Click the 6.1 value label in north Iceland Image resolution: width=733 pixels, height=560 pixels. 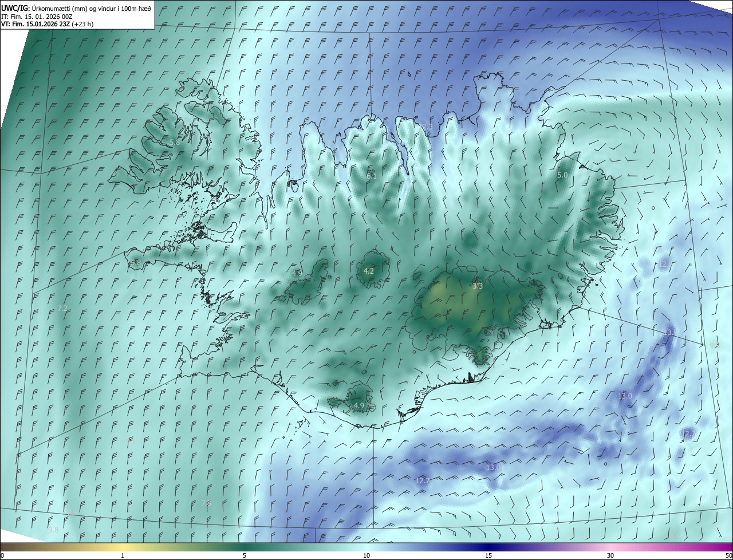click(x=372, y=176)
